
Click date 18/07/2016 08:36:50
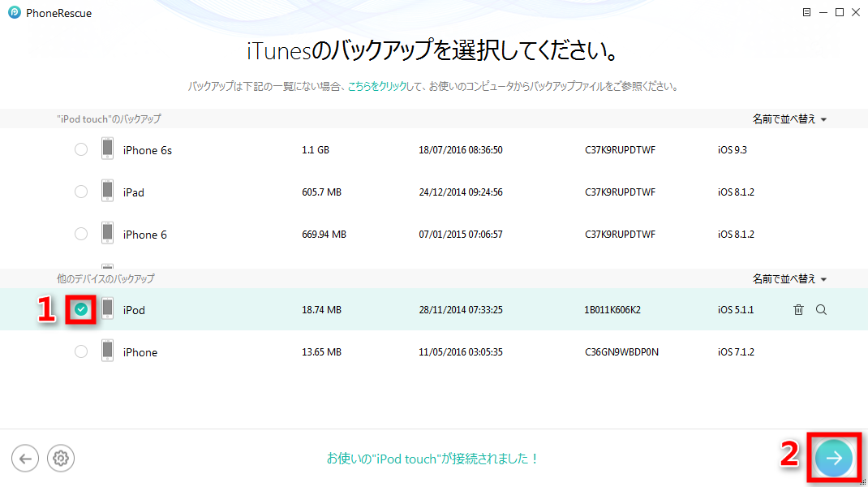(461, 149)
